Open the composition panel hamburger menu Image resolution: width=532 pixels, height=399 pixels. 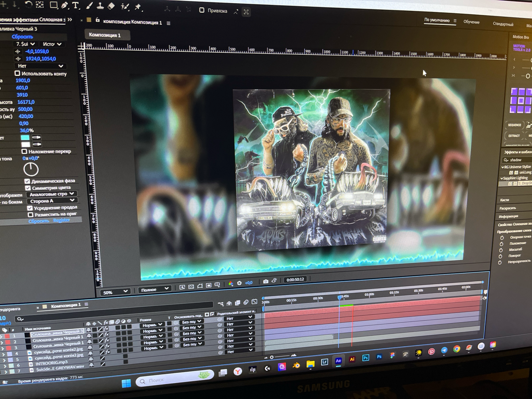coord(168,23)
